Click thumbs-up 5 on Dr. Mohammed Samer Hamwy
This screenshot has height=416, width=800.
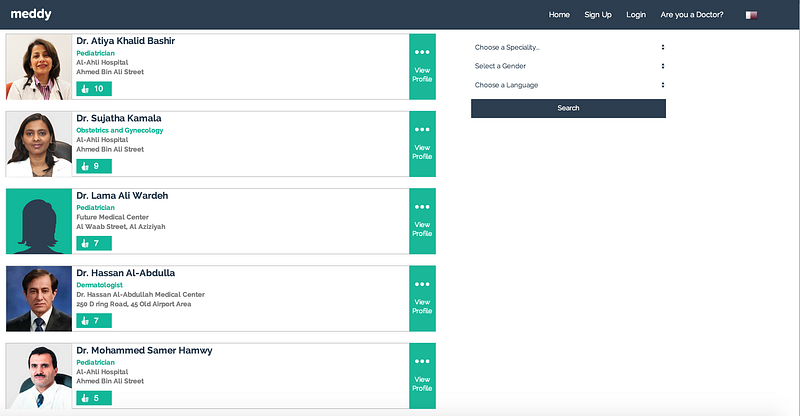point(94,398)
